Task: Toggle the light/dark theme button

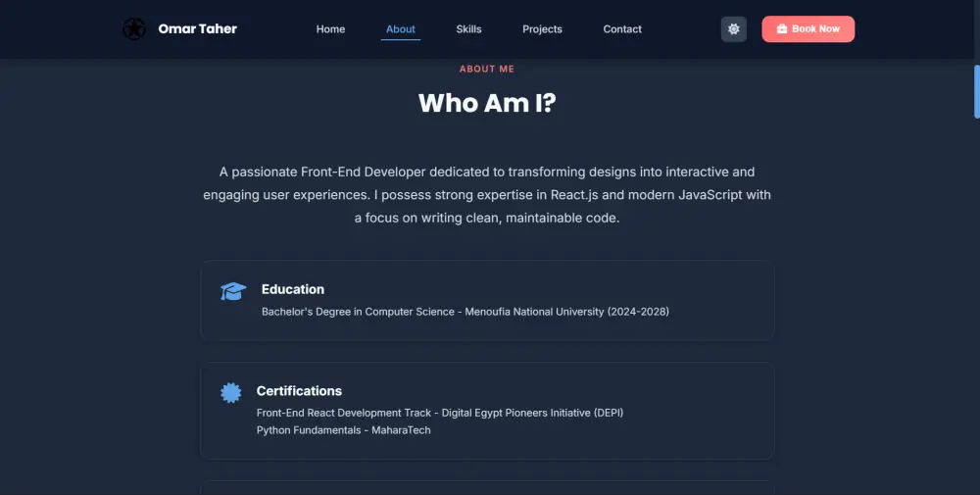Action: pos(734,29)
